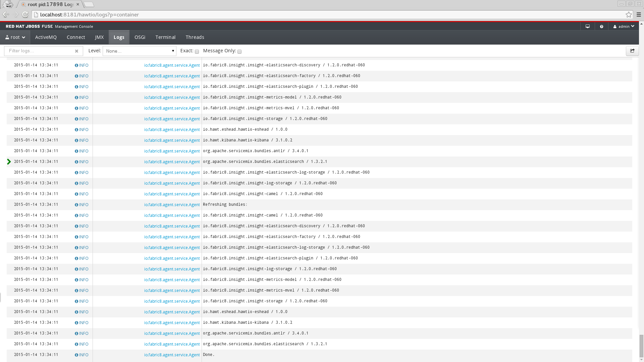Enable the Exact checkbox
Image resolution: width=644 pixels, height=362 pixels.
click(197, 52)
